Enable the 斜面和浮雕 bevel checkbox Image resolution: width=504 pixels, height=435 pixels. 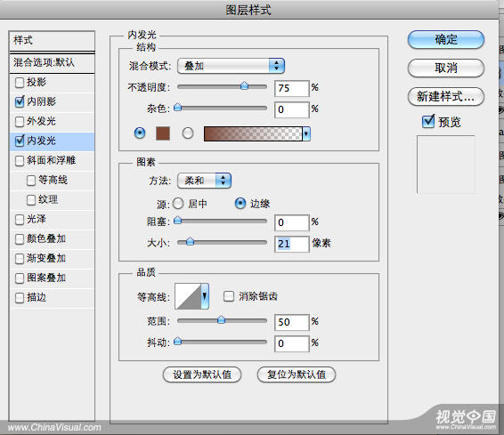tap(20, 160)
